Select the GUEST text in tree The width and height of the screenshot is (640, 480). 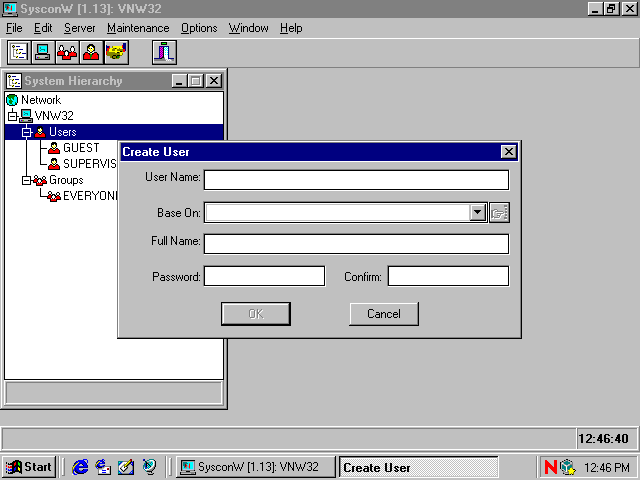coord(81,148)
